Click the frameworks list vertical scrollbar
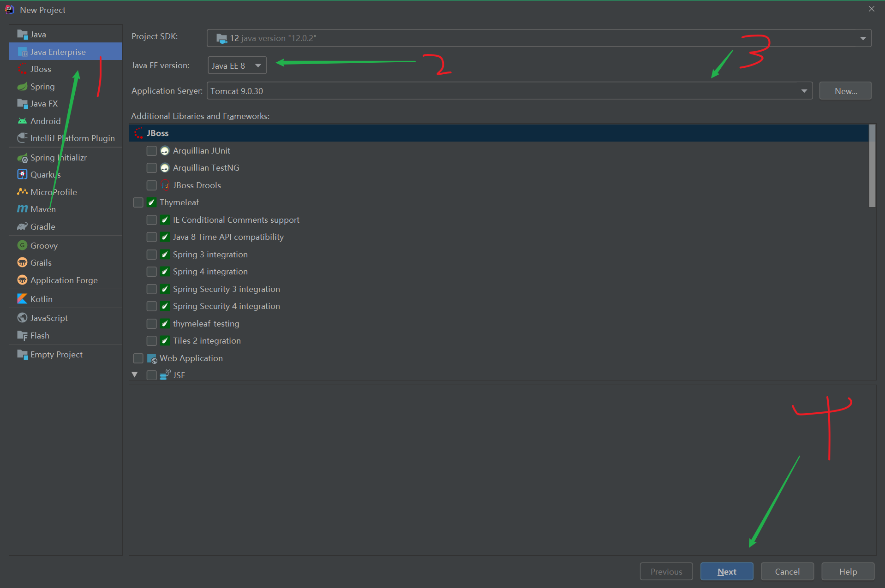Image resolution: width=885 pixels, height=588 pixels. (872, 166)
